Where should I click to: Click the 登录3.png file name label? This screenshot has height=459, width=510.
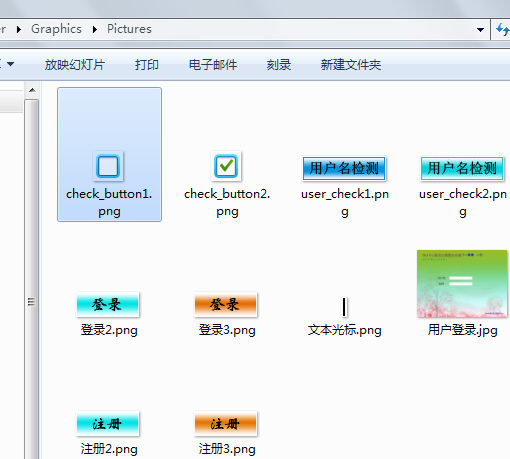pos(227,330)
